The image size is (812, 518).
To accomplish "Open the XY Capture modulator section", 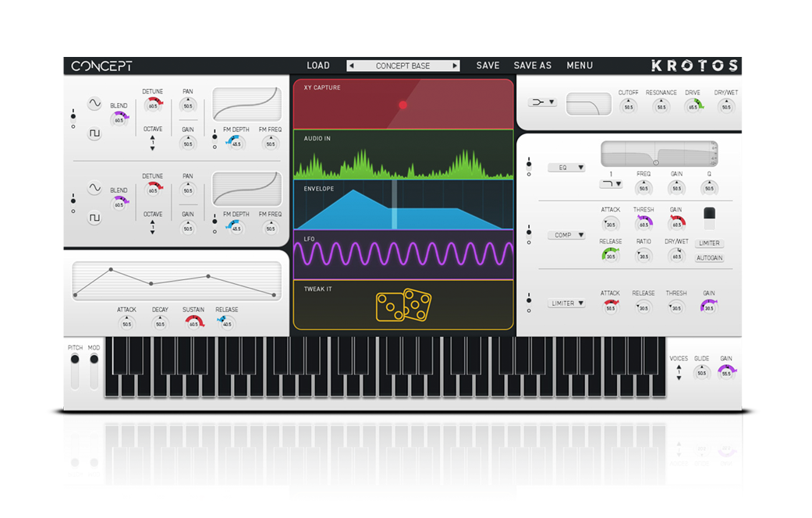I will pos(403,104).
